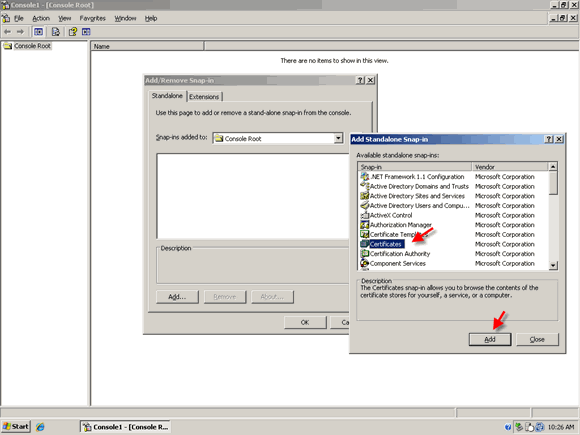Click Console Root in the Snap-ins added to combo box

[243, 139]
